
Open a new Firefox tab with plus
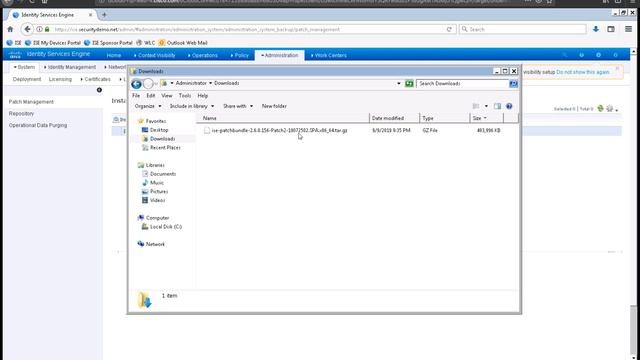pos(104,15)
